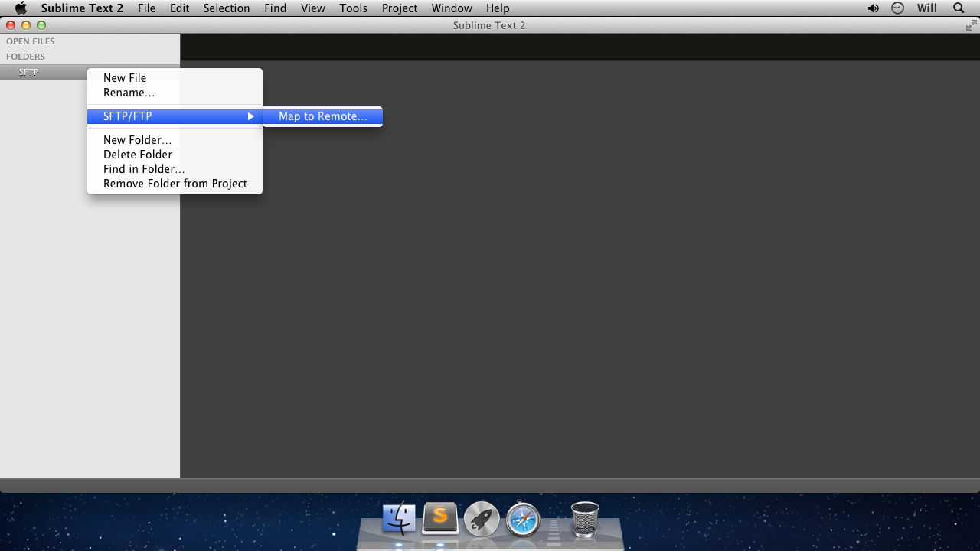Viewport: 980px width, 551px height.
Task: Open the Sublime Text 2 application menu
Action: [82, 8]
